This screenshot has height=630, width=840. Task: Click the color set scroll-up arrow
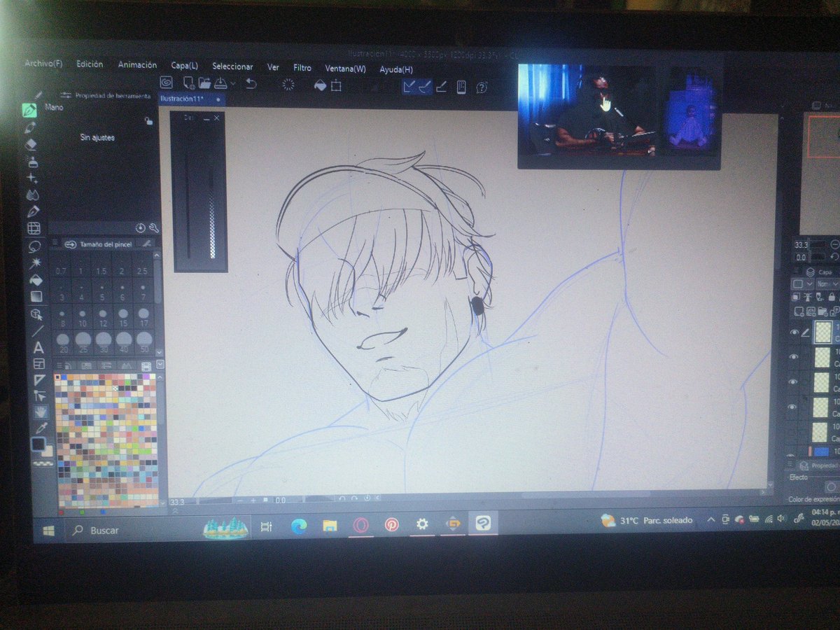[160, 378]
